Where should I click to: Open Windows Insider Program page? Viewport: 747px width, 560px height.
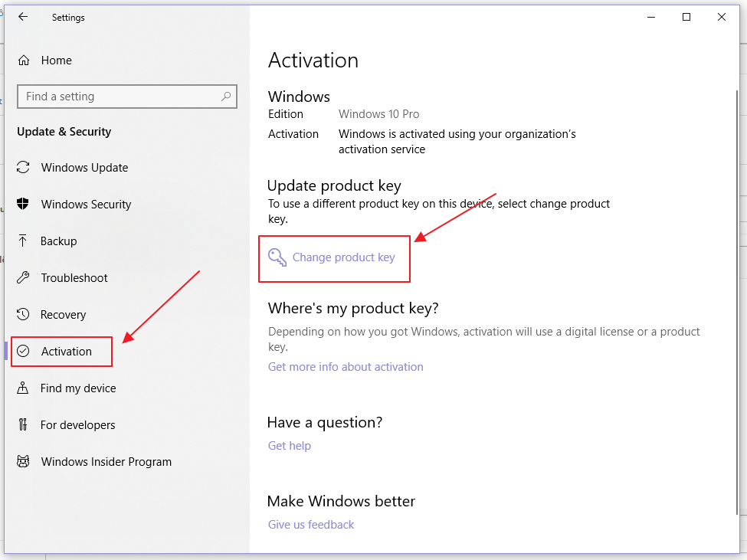[x=105, y=462]
